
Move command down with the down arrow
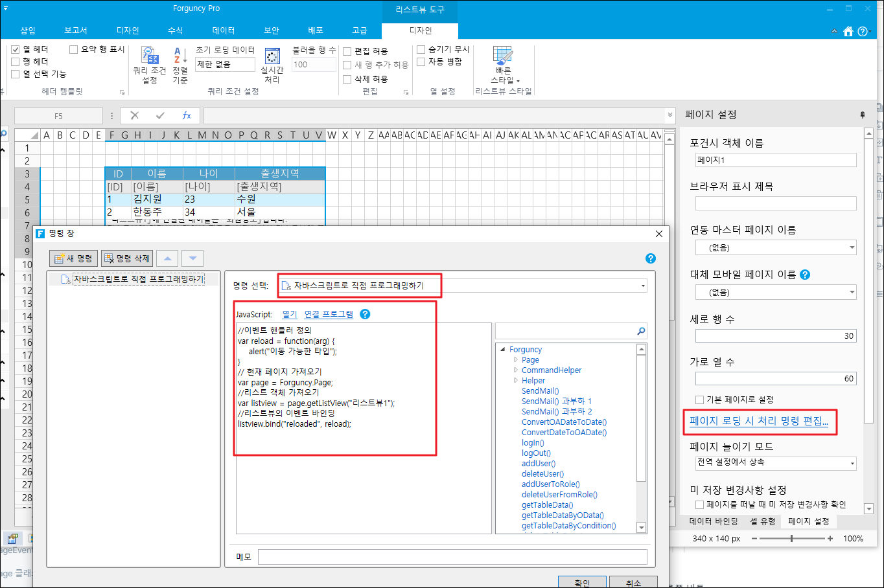click(192, 258)
